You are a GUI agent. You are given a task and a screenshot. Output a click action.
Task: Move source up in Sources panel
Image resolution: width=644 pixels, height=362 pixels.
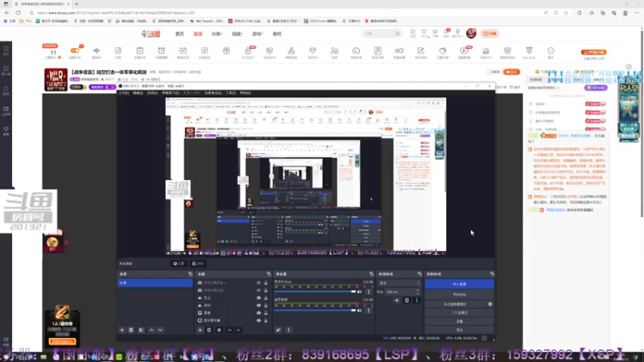click(x=229, y=330)
